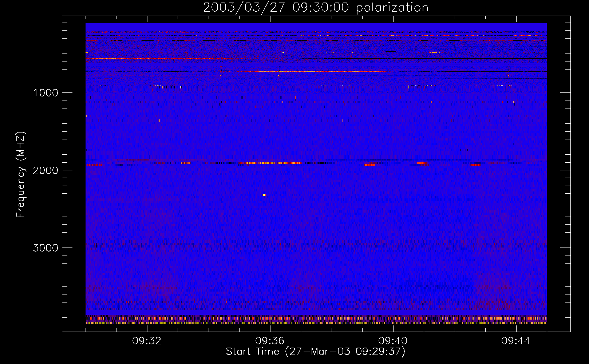This screenshot has width=589, height=364.
Task: Click the 09:44 time tick label
Action: [x=516, y=341]
